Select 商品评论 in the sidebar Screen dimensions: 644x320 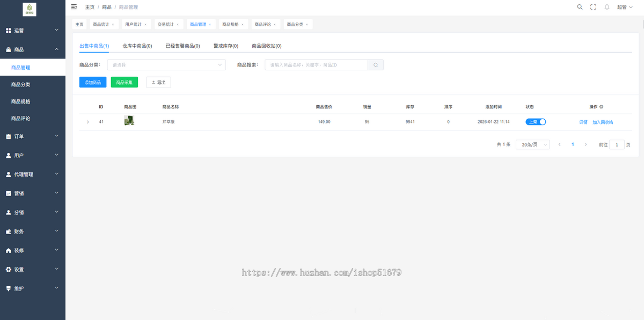tap(33, 118)
